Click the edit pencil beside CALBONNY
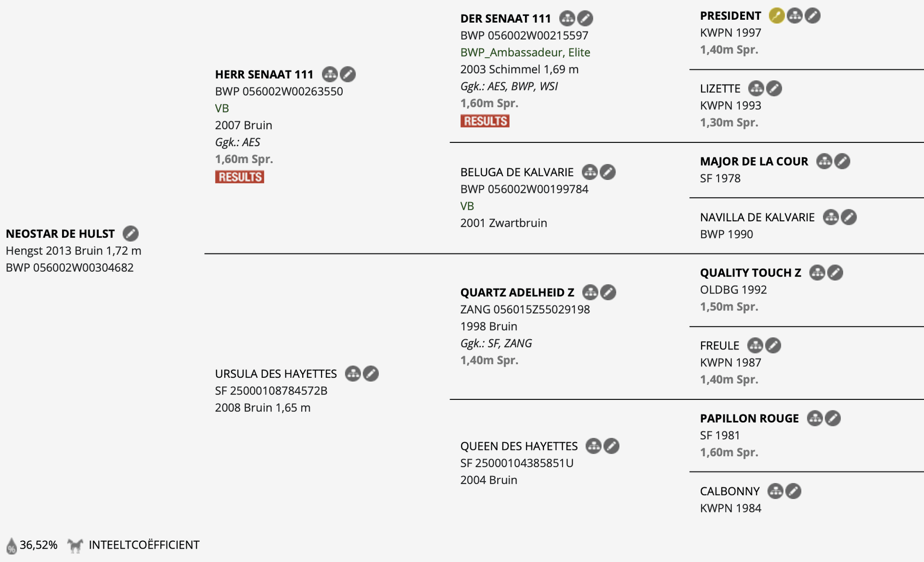Image resolution: width=924 pixels, height=562 pixels. coord(793,491)
